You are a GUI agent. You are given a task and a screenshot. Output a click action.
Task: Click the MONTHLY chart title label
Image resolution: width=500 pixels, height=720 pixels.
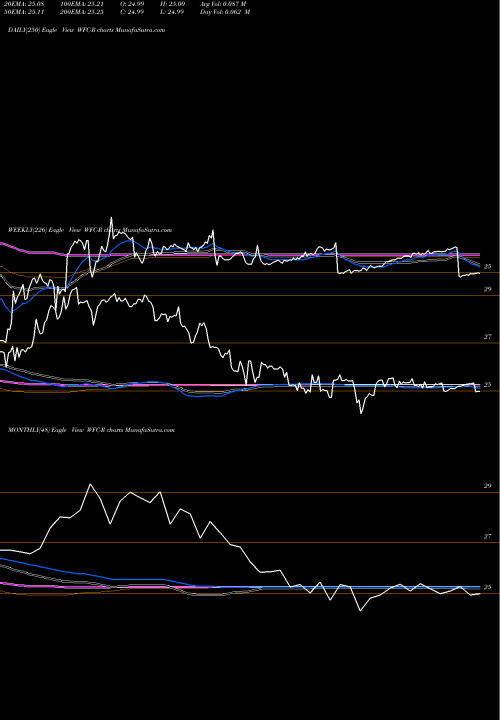(91, 430)
